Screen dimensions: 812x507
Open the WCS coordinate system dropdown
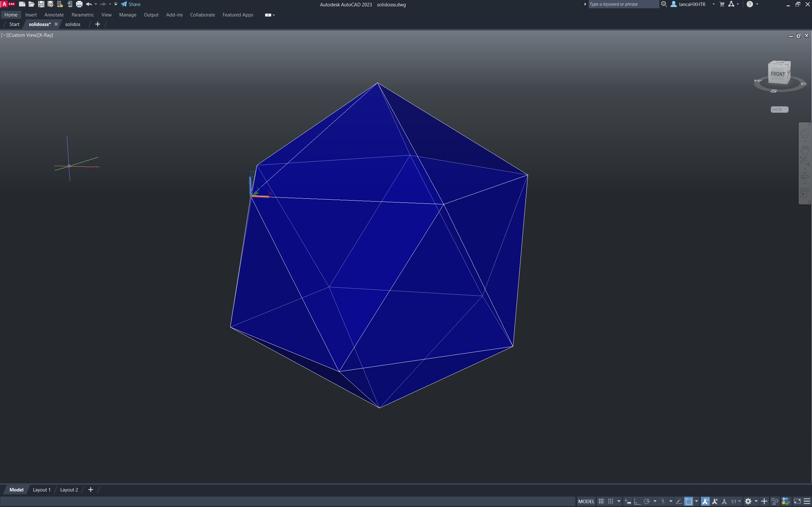pos(779,109)
